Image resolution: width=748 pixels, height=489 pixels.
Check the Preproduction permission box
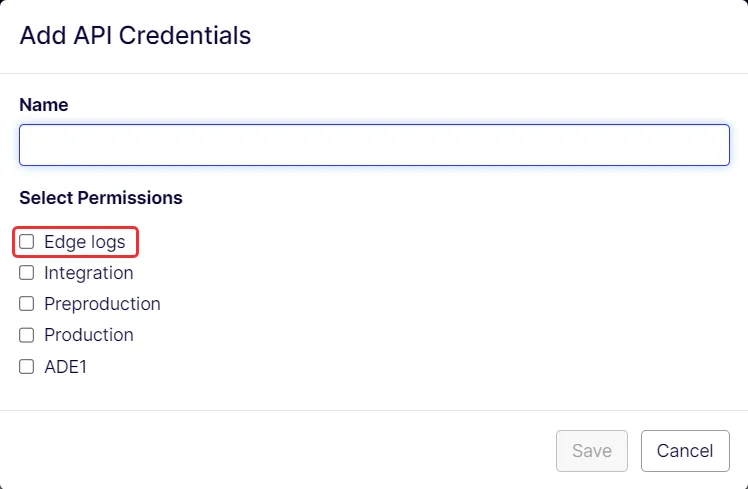(27, 304)
